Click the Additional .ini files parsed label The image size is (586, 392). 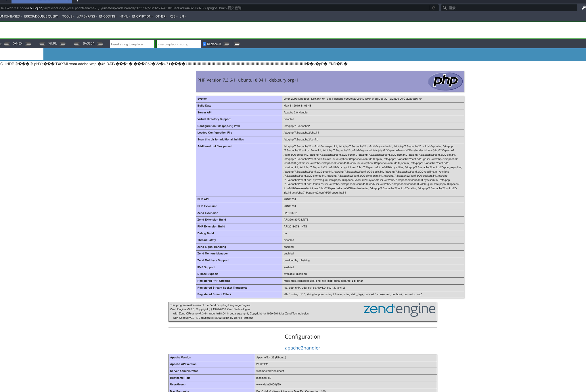[x=215, y=146]
